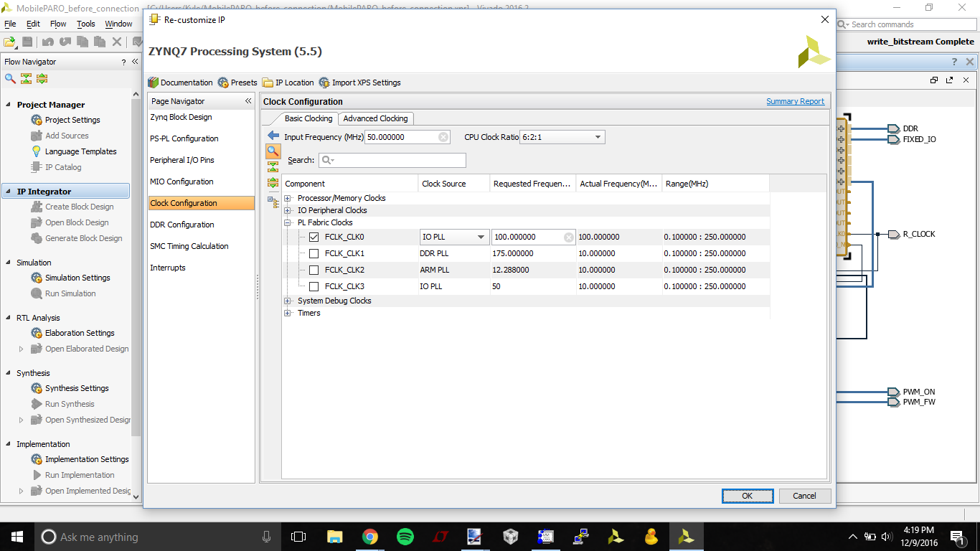The width and height of the screenshot is (980, 551).
Task: Expand Processor/Memory Clocks tree node
Action: tap(288, 198)
